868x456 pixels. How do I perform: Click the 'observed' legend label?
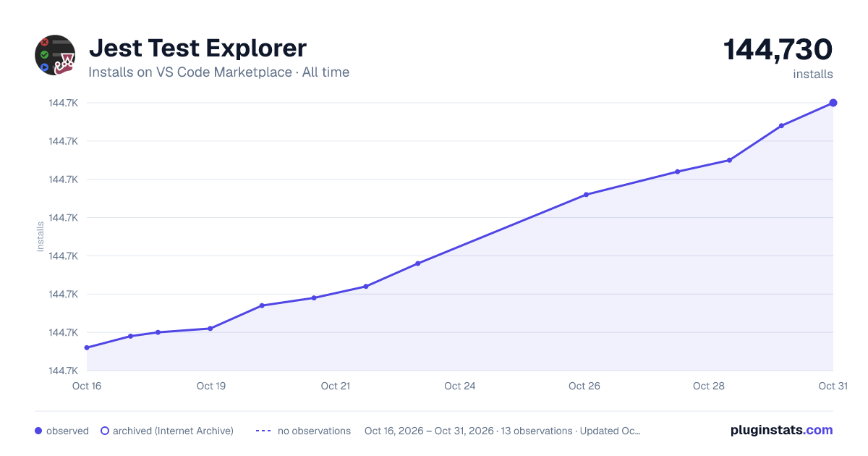67,431
